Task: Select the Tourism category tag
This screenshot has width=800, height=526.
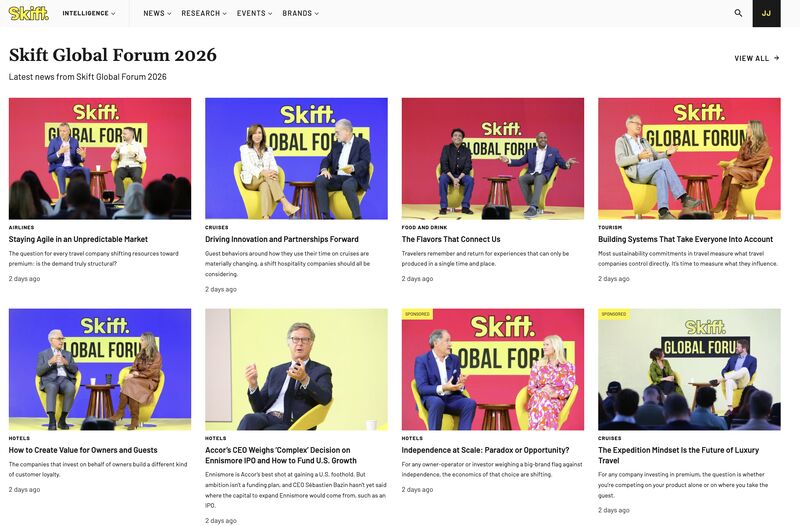Action: click(x=610, y=228)
